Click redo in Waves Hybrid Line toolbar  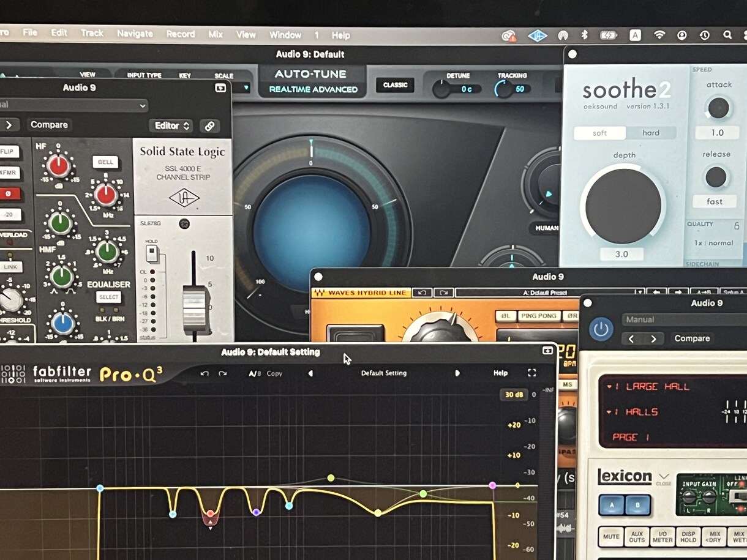coord(444,293)
